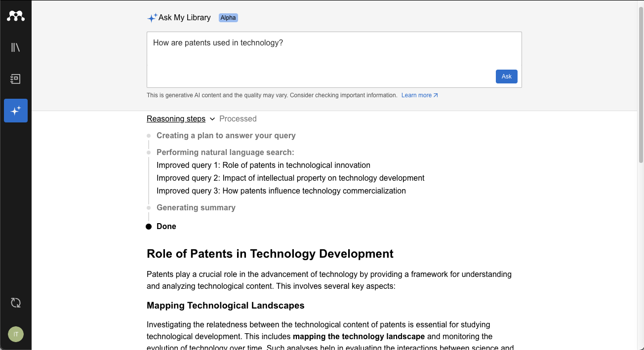Select the Done reasoning step
644x350 pixels.
tap(166, 226)
